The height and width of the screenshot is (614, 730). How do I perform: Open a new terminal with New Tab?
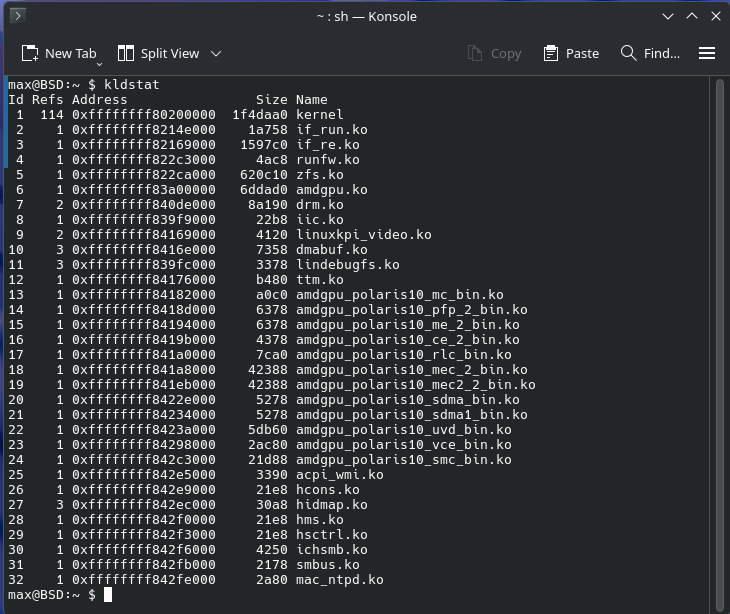tap(59, 53)
